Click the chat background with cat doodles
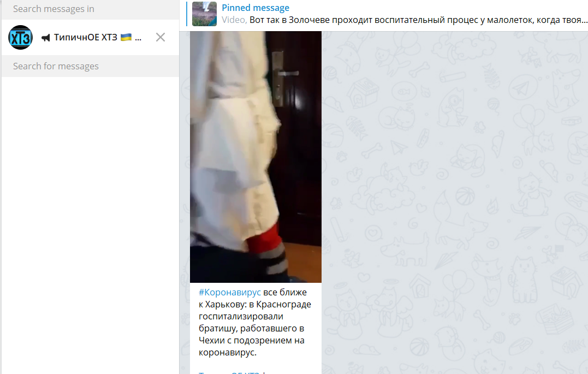The height and width of the screenshot is (374, 588). point(454,203)
